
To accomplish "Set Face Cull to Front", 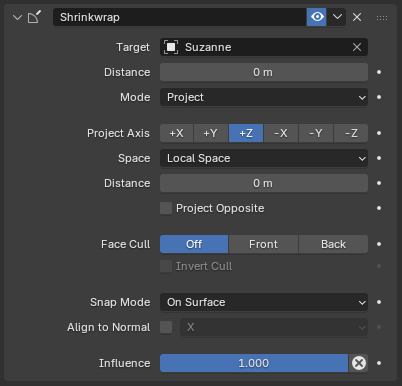I will click(x=263, y=244).
